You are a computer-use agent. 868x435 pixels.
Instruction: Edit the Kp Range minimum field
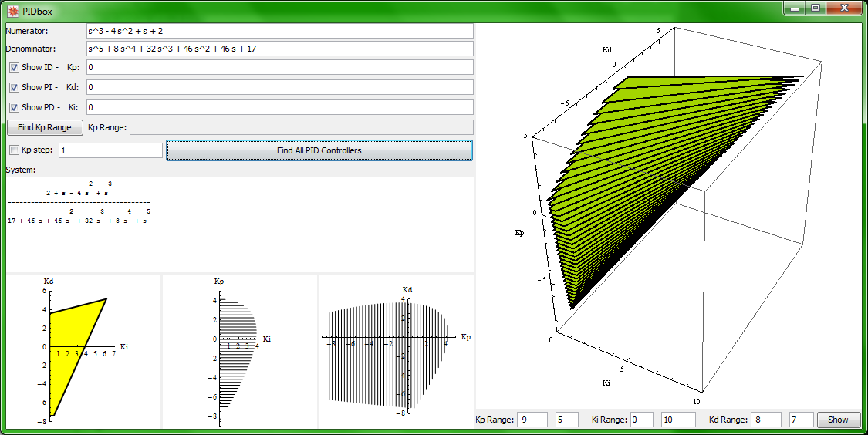point(532,420)
